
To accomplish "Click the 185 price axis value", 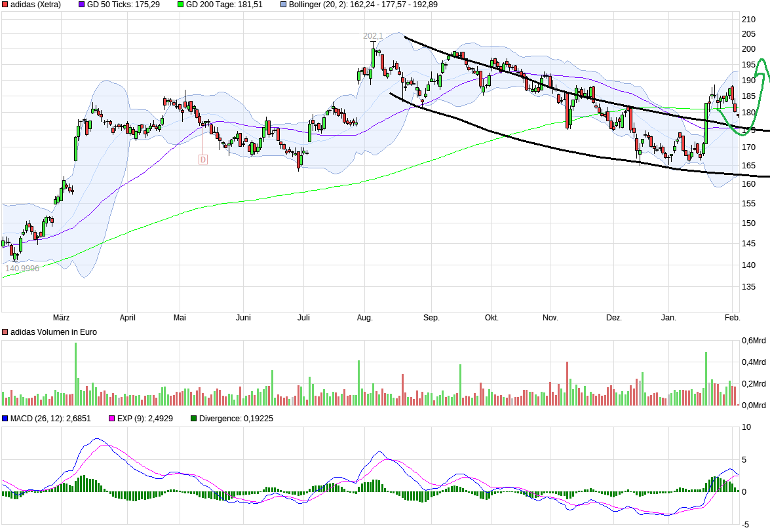I will tap(749, 96).
